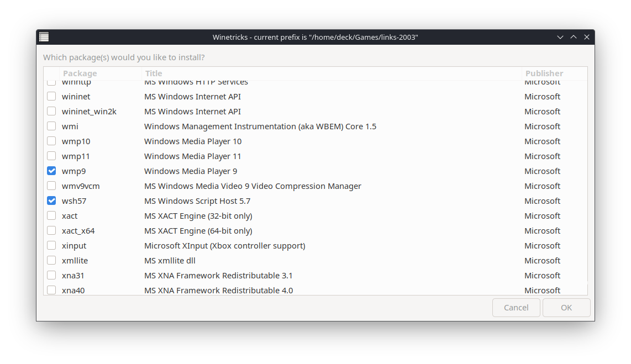Image resolution: width=631 pixels, height=364 pixels.
Task: Select 'Windows Media Player 11' row title
Action: tap(192, 156)
